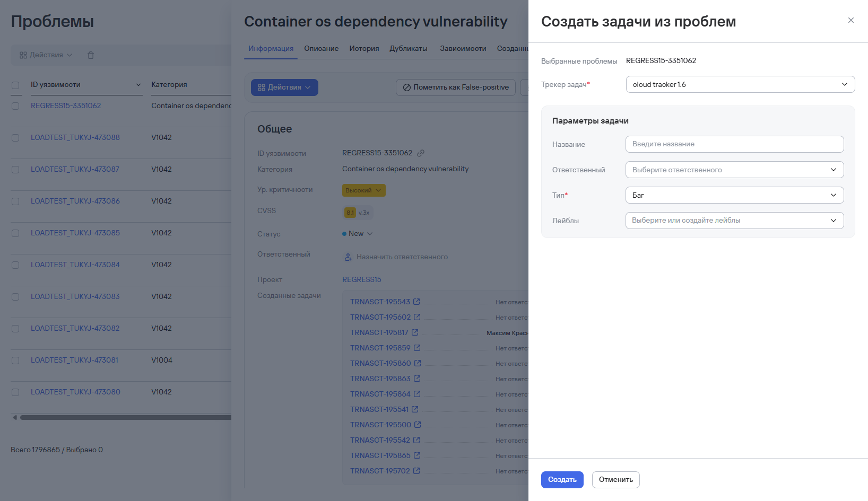Click the Создать button
The width and height of the screenshot is (868, 501).
pyautogui.click(x=562, y=480)
